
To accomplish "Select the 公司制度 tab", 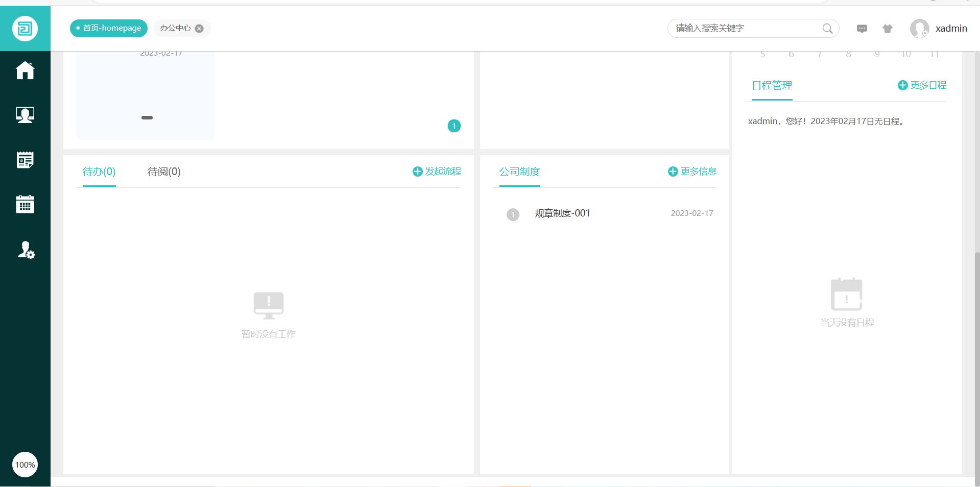I will pos(519,172).
